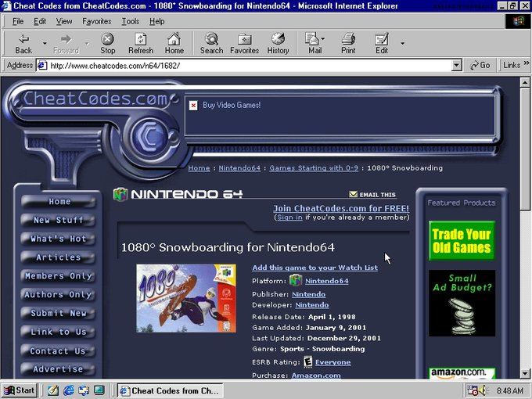Click the New Stuff sidebar button

[58, 220]
